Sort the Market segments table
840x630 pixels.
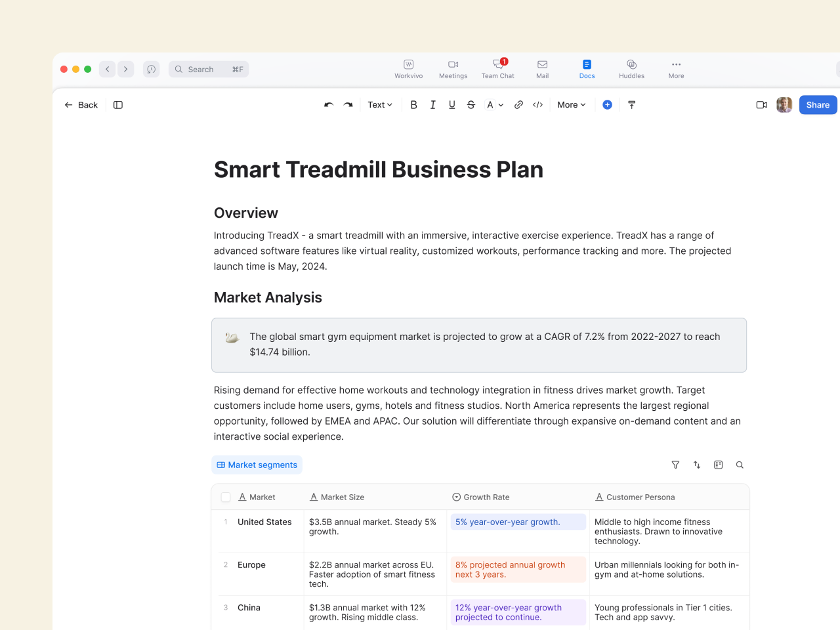(x=697, y=465)
